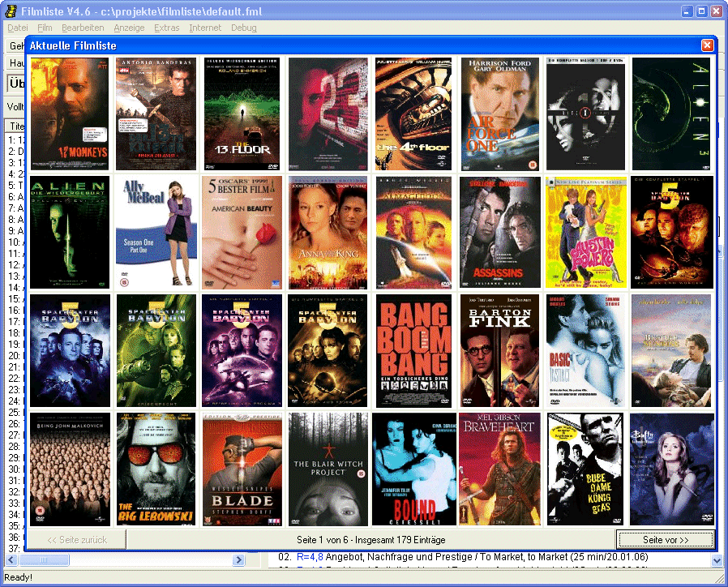Minimize the Filmliste main window

click(687, 11)
